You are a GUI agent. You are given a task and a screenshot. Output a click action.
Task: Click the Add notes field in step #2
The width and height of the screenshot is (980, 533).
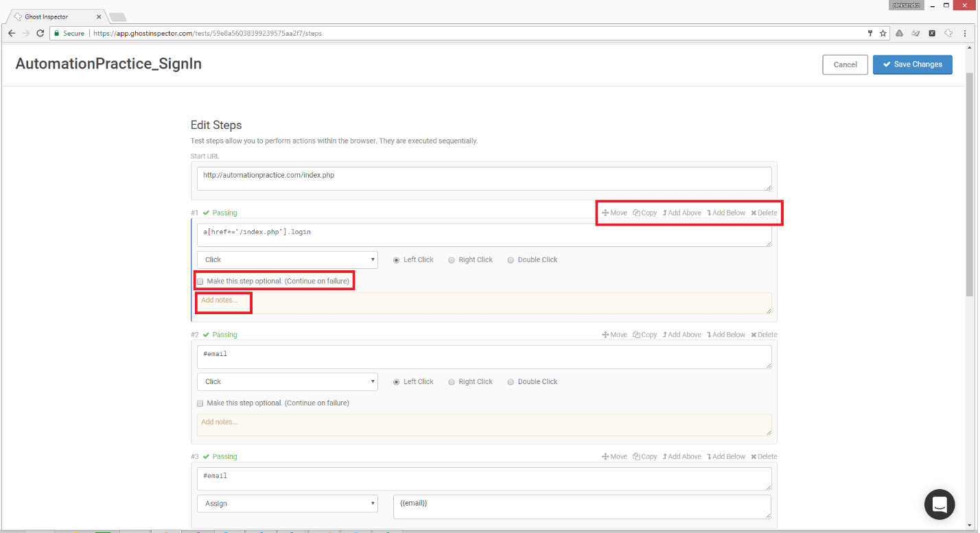coord(484,425)
